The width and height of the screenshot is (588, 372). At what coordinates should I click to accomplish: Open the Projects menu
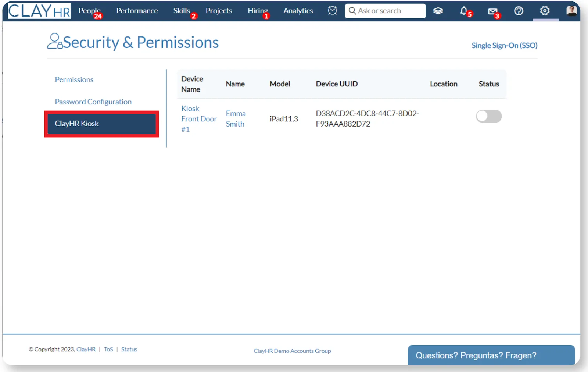pos(219,11)
